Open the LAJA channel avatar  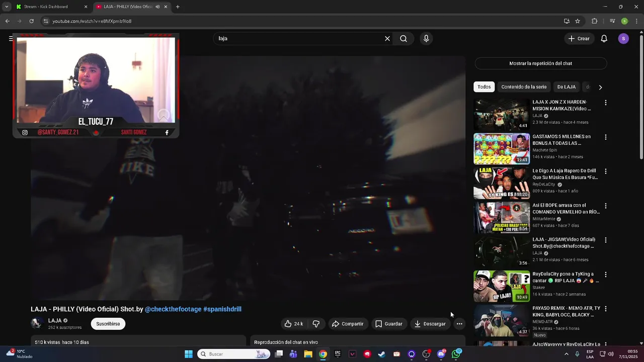(37, 323)
